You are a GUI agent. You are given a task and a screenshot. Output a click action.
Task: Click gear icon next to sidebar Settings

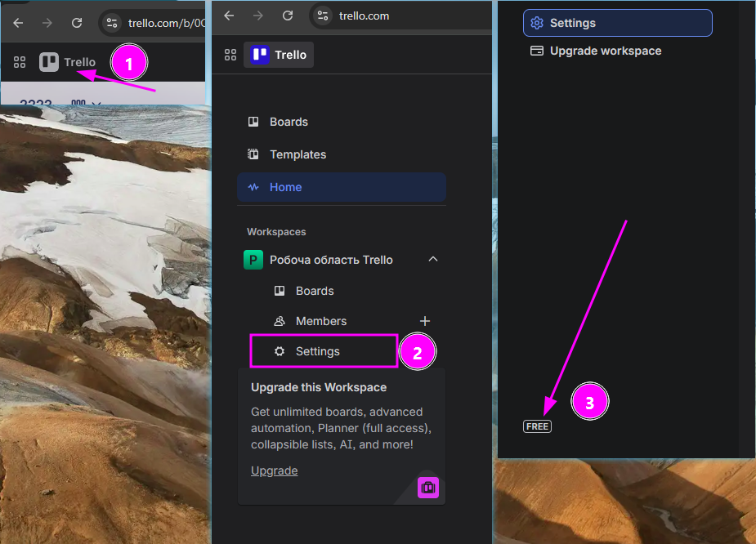(280, 351)
